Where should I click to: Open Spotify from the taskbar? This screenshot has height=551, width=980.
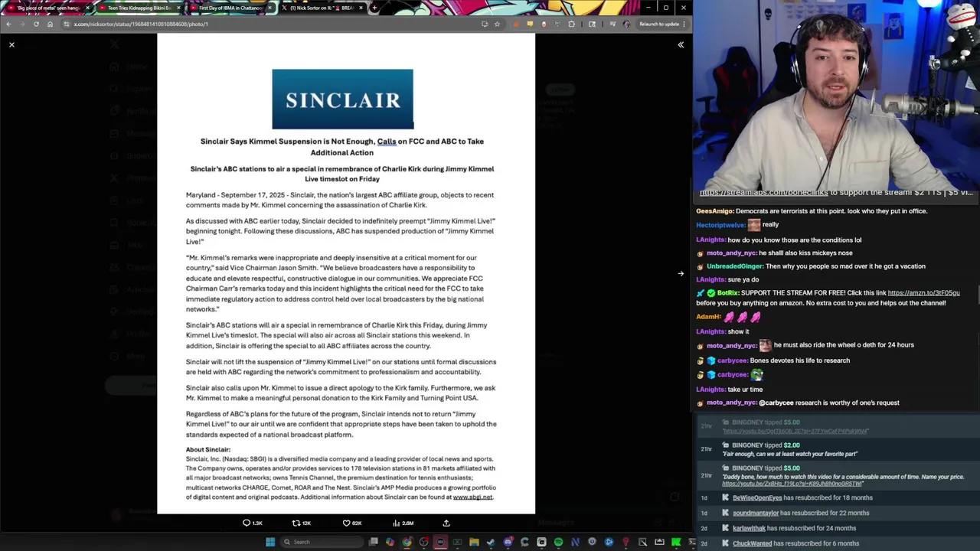(558, 542)
